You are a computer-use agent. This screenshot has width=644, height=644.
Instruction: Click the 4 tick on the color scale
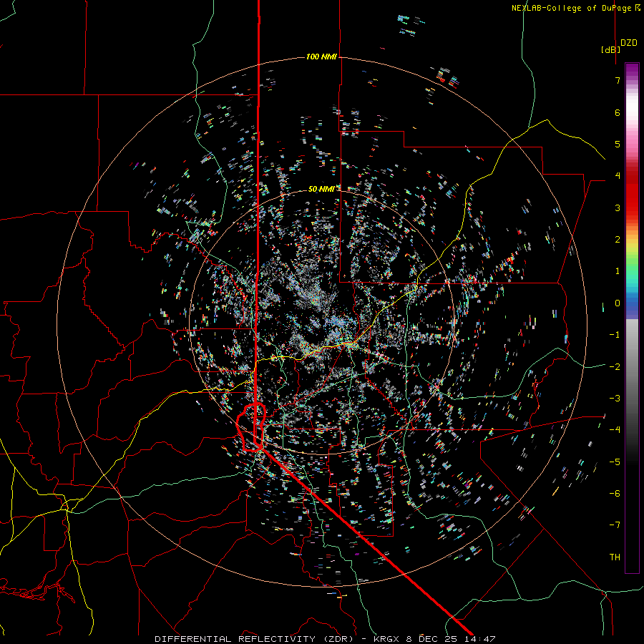[x=618, y=176]
